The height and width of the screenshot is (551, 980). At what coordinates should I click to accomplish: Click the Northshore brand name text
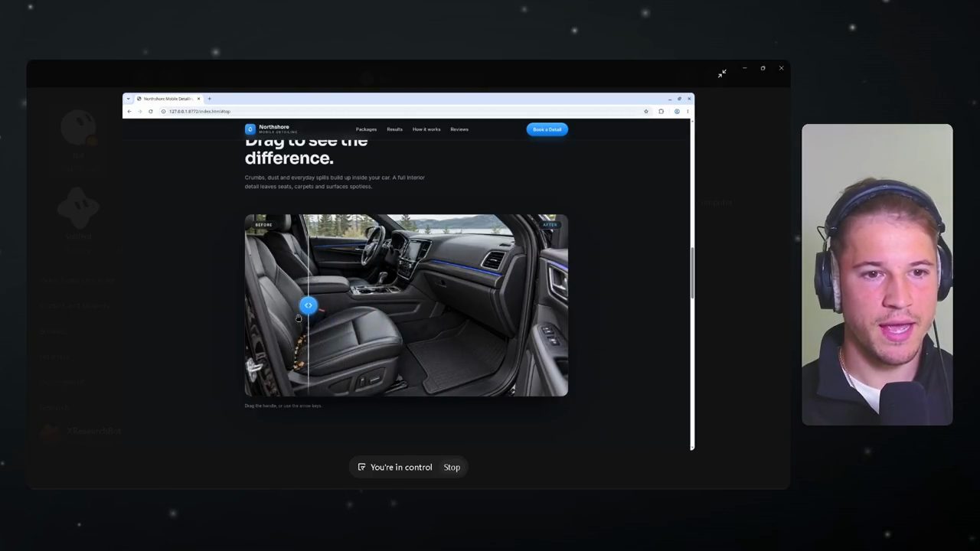pyautogui.click(x=274, y=127)
